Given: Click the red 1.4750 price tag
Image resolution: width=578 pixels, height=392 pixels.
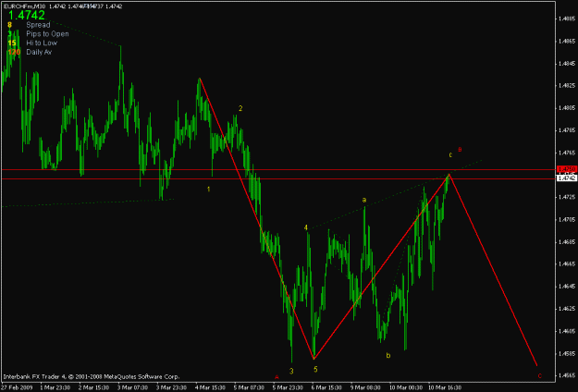Looking at the screenshot, I should click(567, 169).
